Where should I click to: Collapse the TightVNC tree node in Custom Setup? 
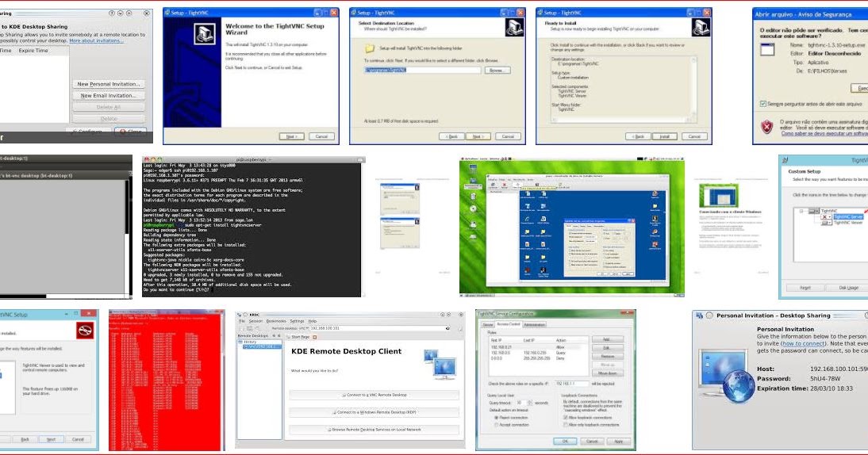pyautogui.click(x=801, y=211)
